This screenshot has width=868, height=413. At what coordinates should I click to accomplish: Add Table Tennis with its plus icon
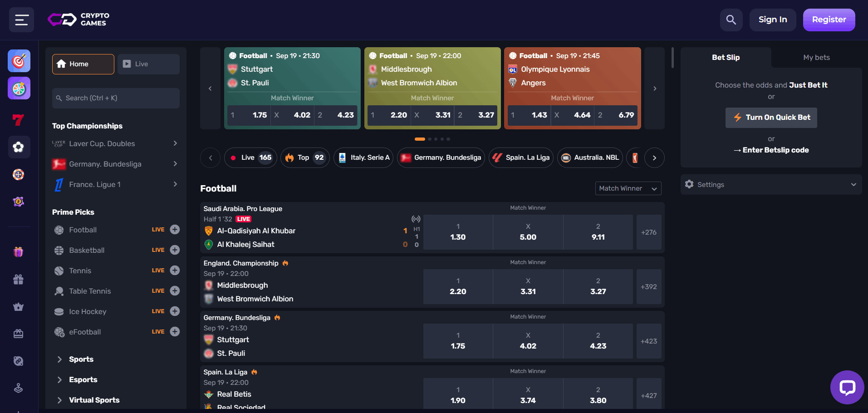pyautogui.click(x=175, y=291)
